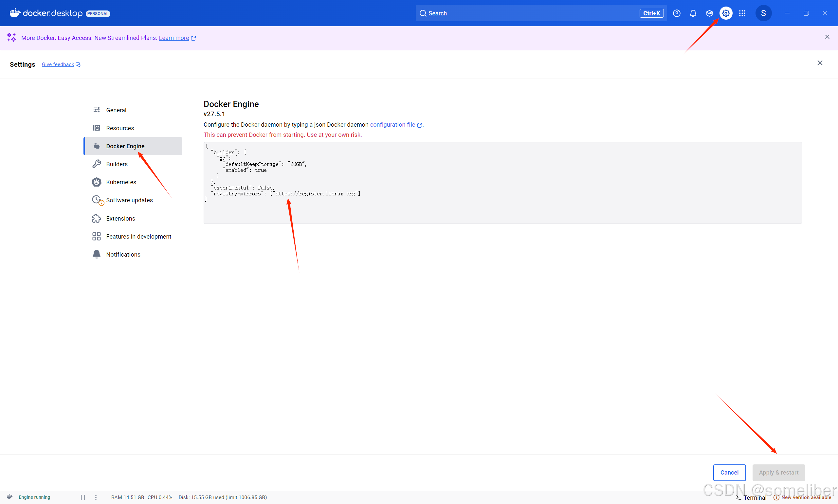Open the Learning center graduation cap icon
838x504 pixels.
[709, 13]
